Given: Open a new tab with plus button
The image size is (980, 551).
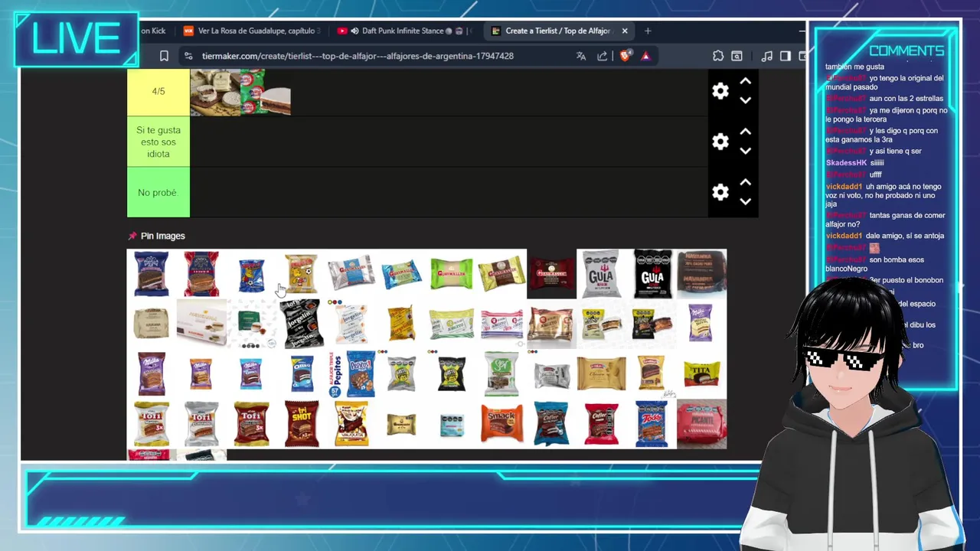Looking at the screenshot, I should pos(648,31).
